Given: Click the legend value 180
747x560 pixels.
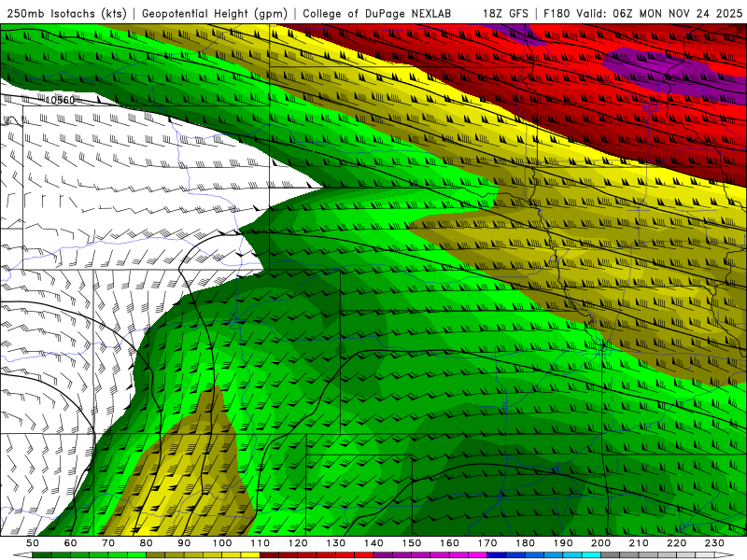Looking at the screenshot, I should point(525,543).
